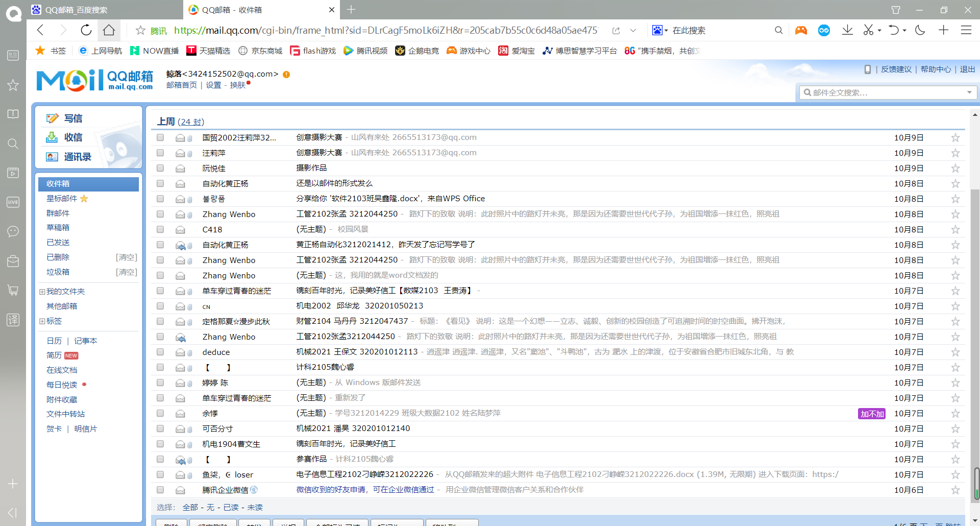
Task: Open 设置 in the mail header
Action: (214, 85)
